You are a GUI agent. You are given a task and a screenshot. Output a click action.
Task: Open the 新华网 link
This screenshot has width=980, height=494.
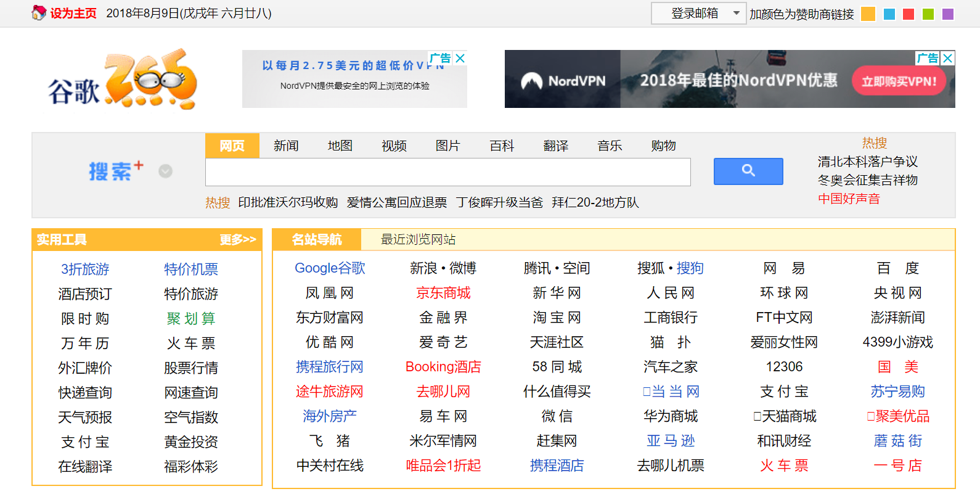[x=557, y=293]
